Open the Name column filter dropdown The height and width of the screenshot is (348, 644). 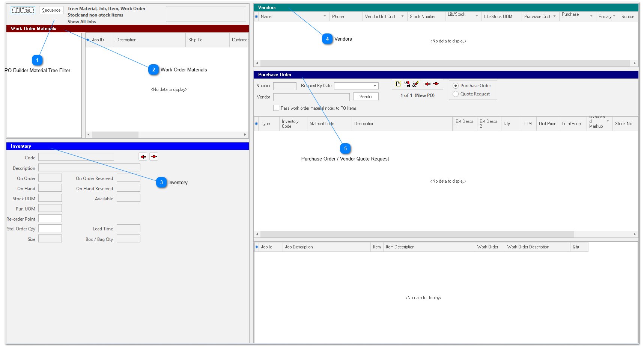324,16
